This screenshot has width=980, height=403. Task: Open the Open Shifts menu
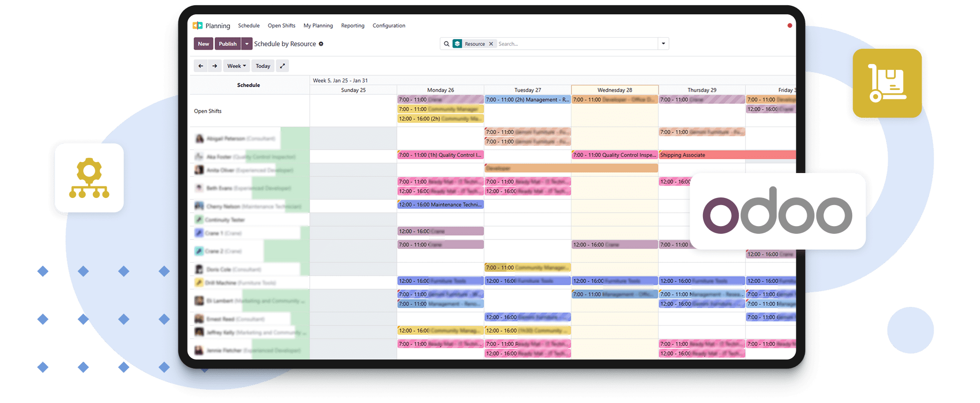281,26
